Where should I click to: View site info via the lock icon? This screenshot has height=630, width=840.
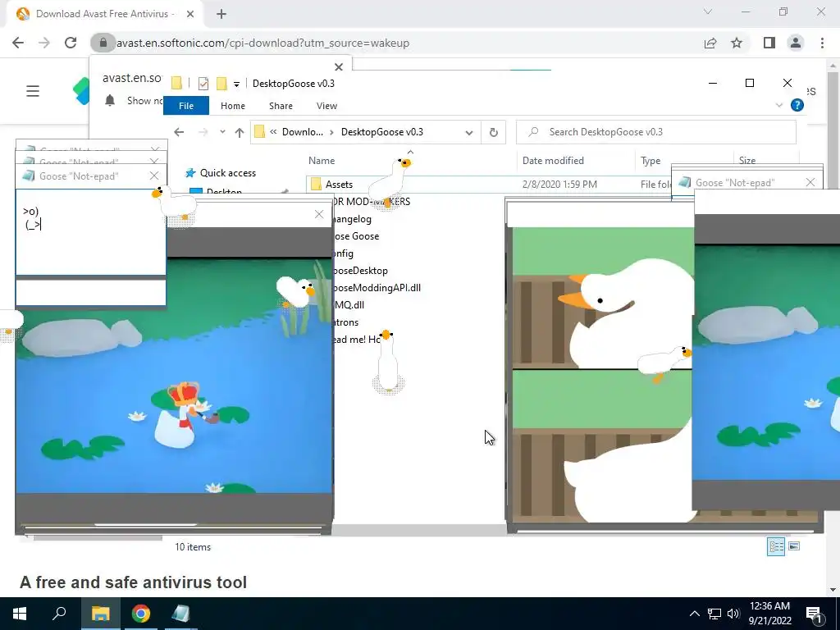point(103,43)
